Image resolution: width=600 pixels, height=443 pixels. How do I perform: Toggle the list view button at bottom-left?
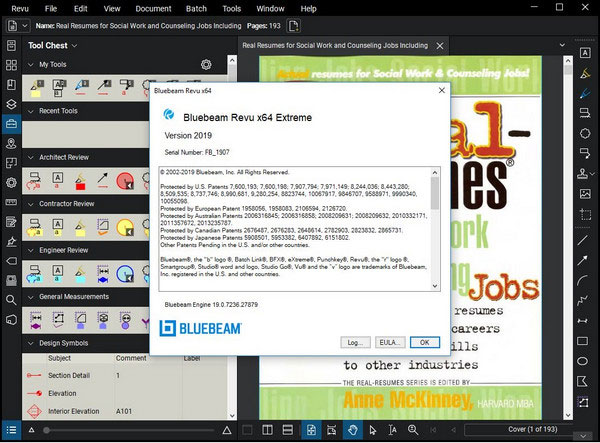pyautogui.click(x=11, y=430)
